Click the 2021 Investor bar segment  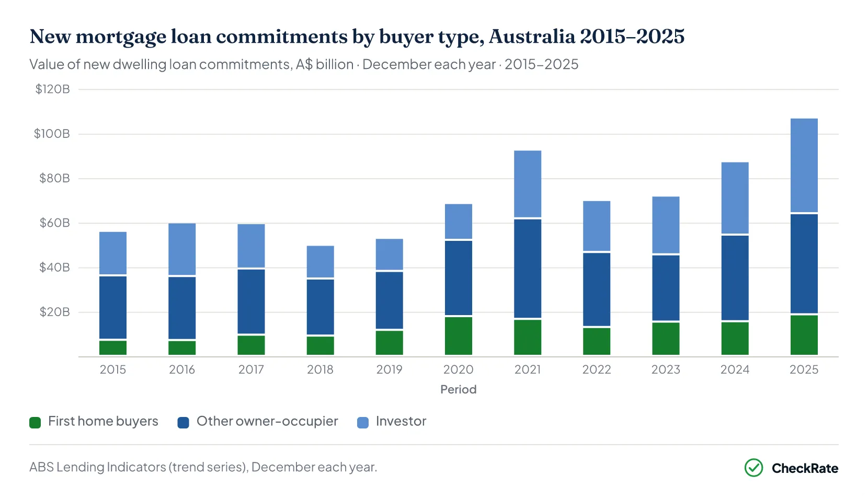[528, 183]
